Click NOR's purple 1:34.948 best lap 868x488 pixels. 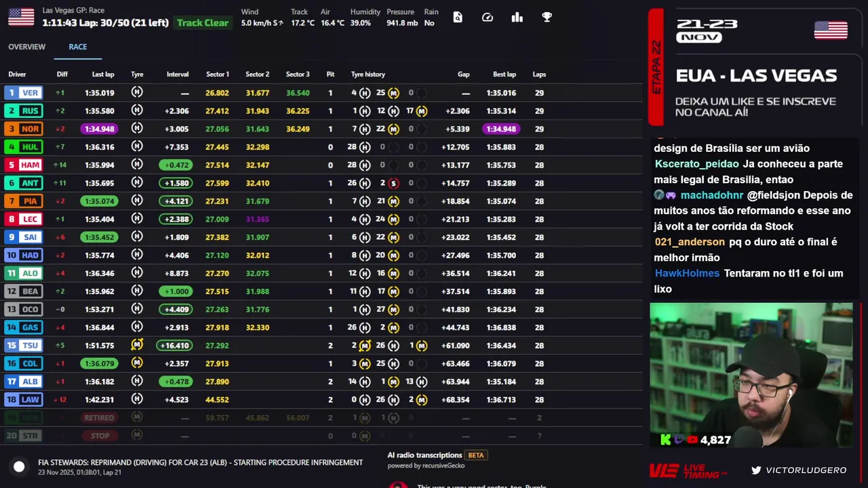tap(501, 129)
